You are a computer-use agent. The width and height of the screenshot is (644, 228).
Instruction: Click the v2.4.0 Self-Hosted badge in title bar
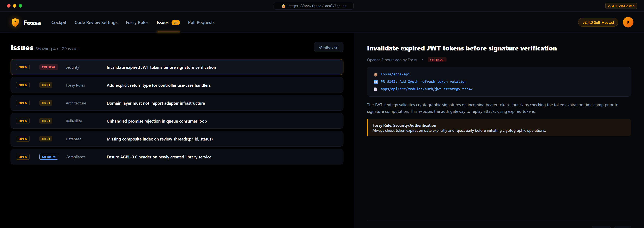click(621, 6)
